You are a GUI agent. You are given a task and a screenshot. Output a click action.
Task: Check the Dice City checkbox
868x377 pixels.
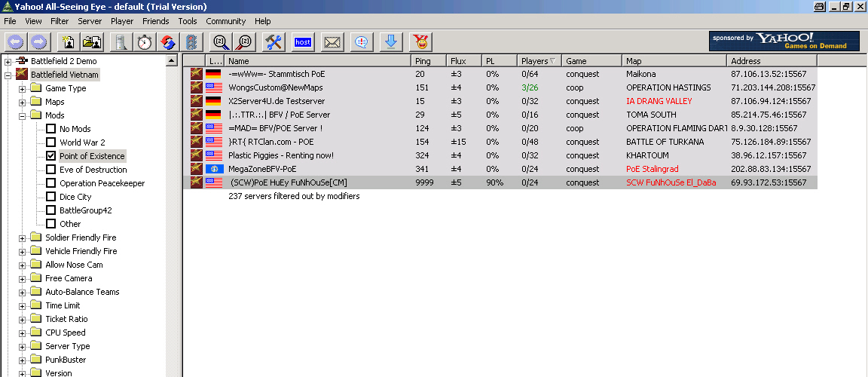pyautogui.click(x=51, y=197)
